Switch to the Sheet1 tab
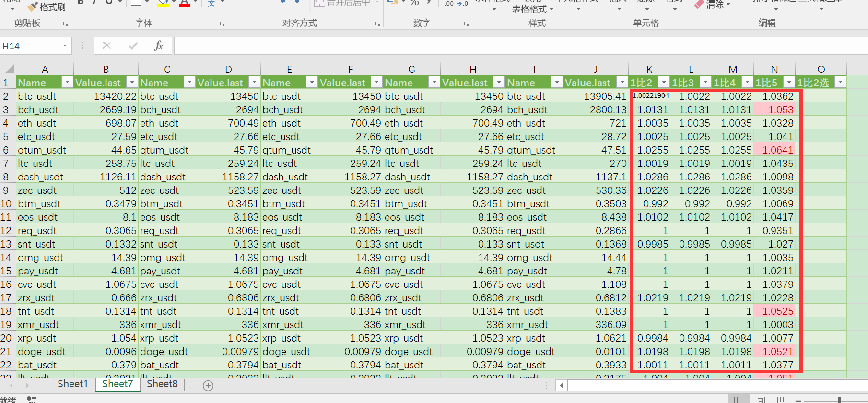This screenshot has height=403, width=868. [73, 384]
